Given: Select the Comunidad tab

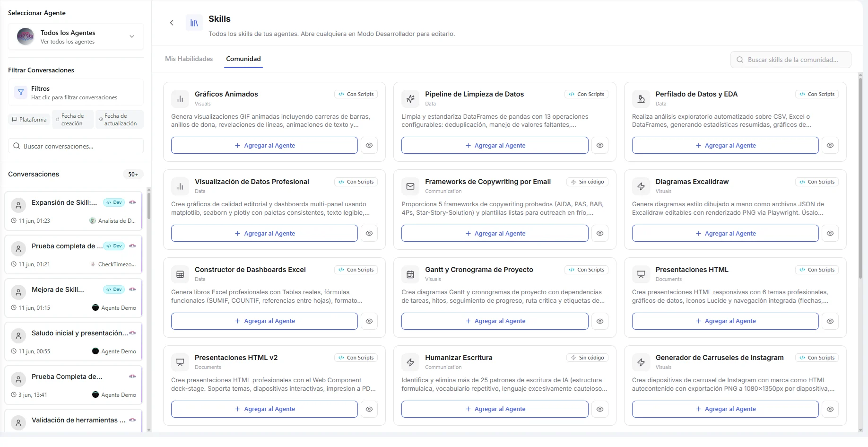Looking at the screenshot, I should click(243, 59).
